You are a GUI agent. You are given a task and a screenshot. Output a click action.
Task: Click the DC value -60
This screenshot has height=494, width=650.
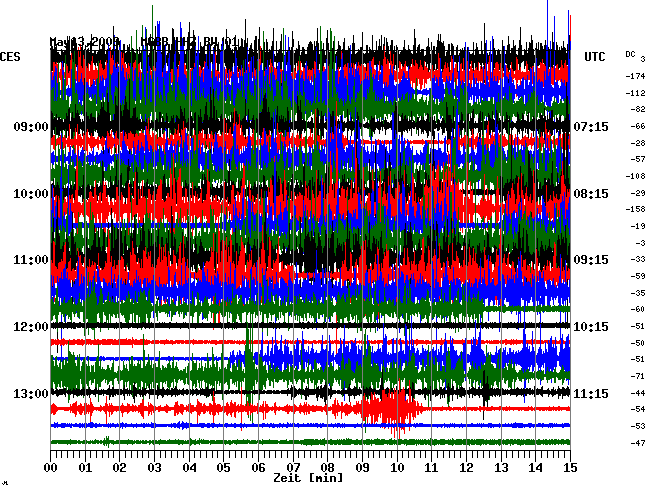(638, 309)
